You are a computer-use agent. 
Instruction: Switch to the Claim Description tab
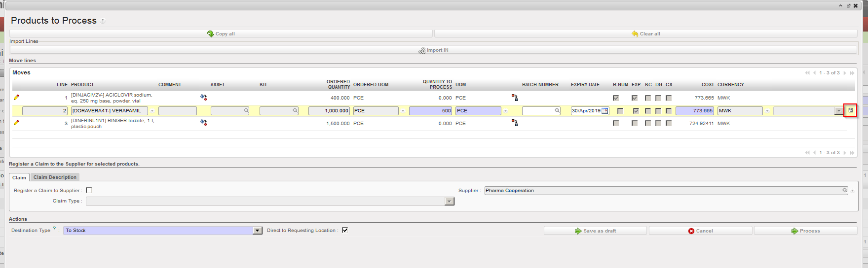[x=55, y=177]
